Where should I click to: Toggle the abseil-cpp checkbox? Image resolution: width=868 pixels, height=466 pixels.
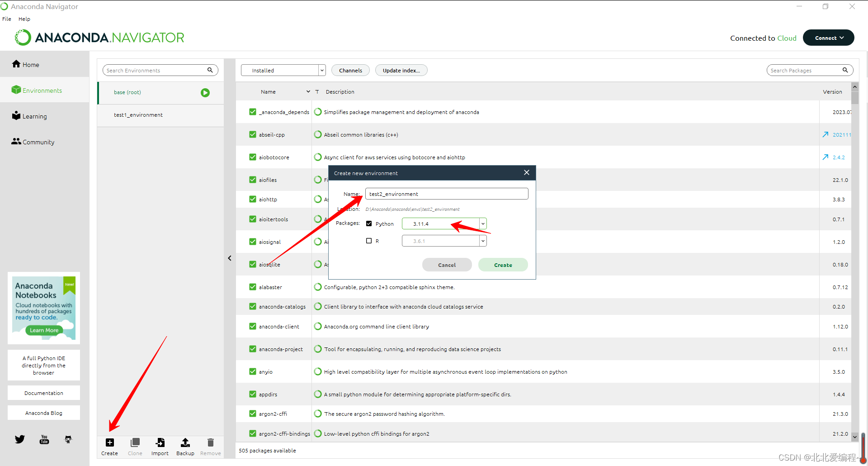pos(253,134)
